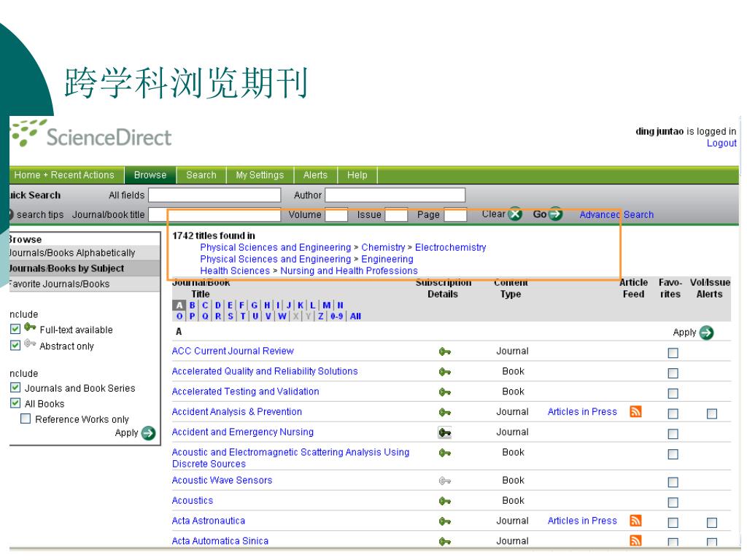Click key icon for Accident Analysis & Prevention
Image resolution: width=747 pixels, height=560 pixels.
tap(444, 413)
